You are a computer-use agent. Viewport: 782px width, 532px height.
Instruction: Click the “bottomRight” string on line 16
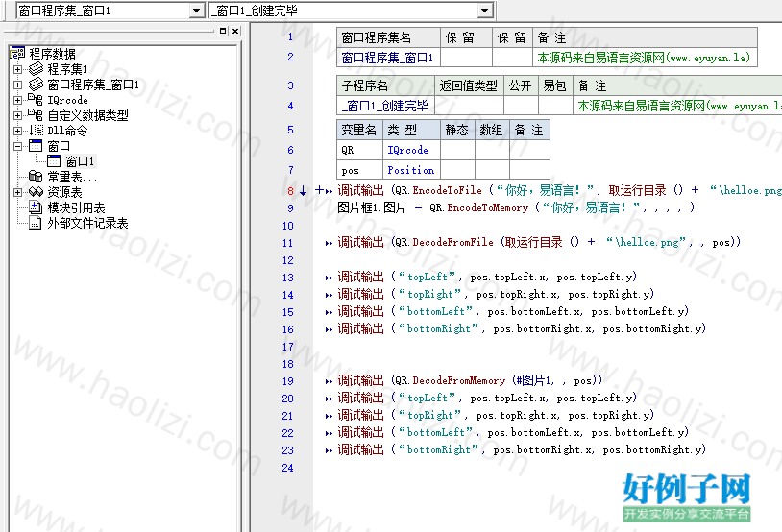(438, 328)
